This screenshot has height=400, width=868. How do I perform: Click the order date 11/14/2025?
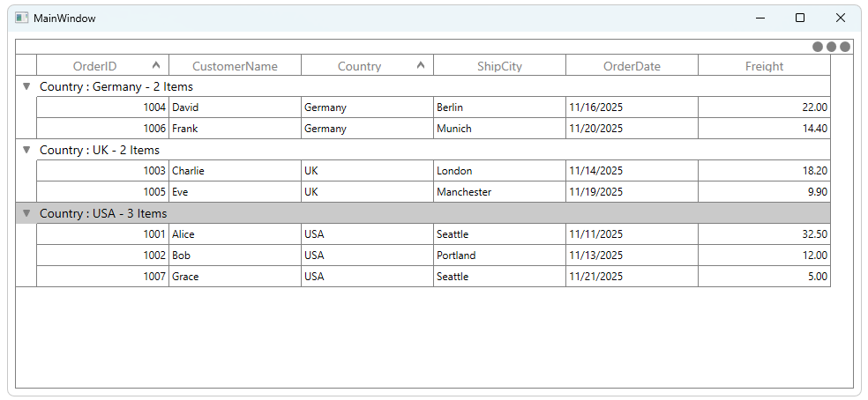coord(632,171)
